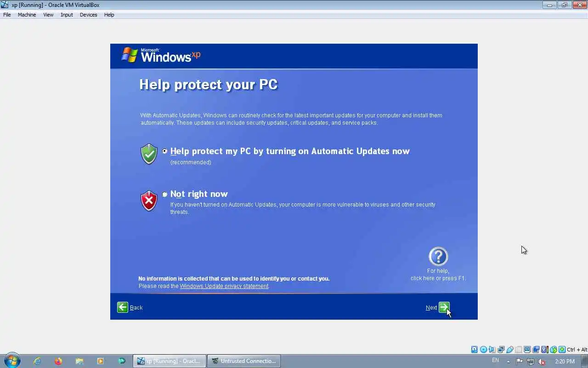Click the green Back arrow icon
The width and height of the screenshot is (588, 368).
[123, 307]
